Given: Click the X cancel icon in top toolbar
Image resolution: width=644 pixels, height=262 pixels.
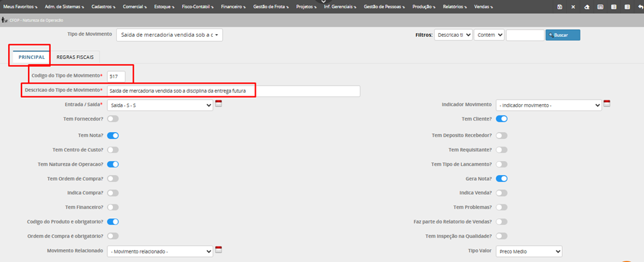Looking at the screenshot, I should pyautogui.click(x=573, y=6).
